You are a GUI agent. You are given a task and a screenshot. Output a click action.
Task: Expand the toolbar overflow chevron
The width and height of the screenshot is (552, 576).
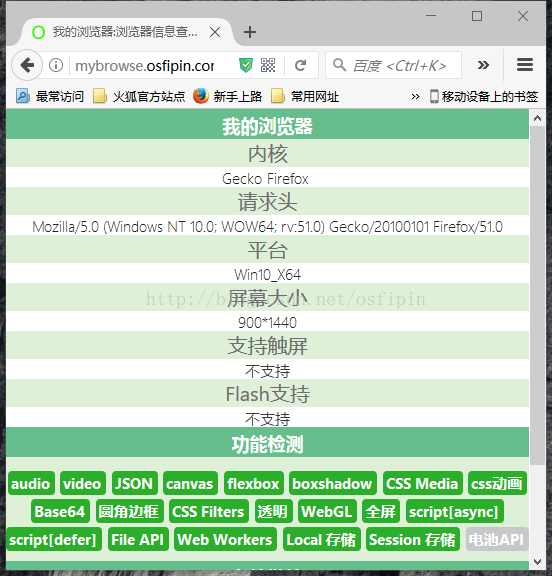[x=483, y=65]
